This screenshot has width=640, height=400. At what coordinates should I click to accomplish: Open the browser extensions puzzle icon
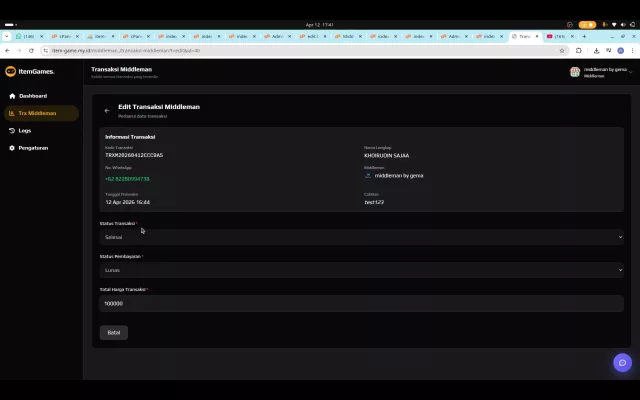click(579, 51)
